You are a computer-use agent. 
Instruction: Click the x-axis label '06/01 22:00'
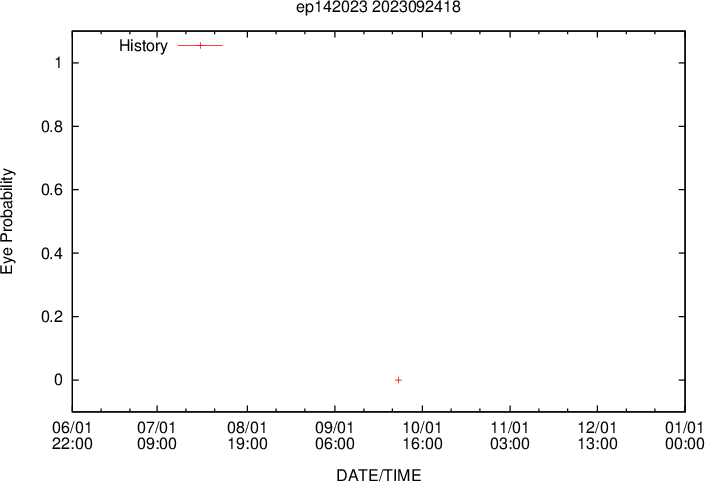72,436
